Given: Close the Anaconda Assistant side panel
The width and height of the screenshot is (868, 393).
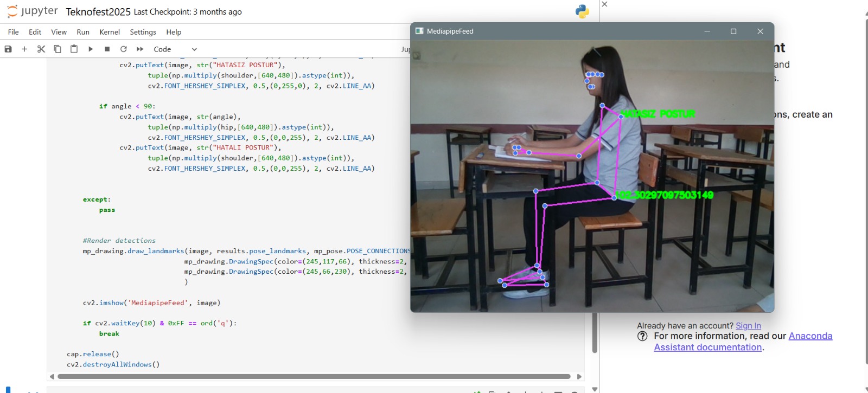Looking at the screenshot, I should [x=605, y=4].
